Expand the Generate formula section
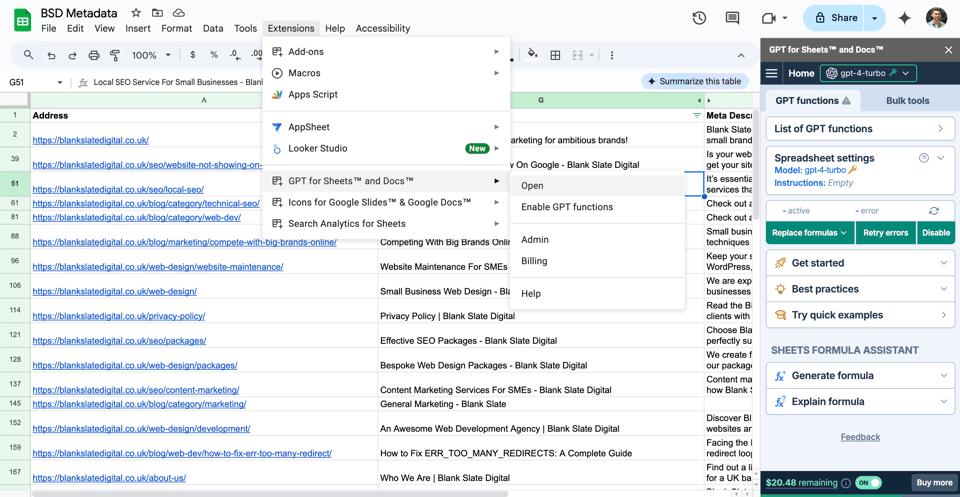 coord(860,375)
